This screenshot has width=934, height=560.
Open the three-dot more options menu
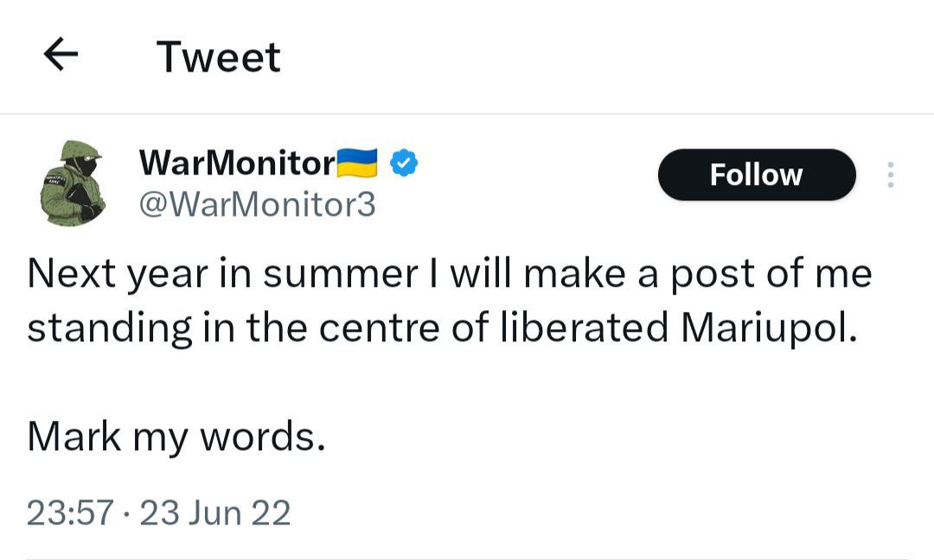click(x=891, y=175)
